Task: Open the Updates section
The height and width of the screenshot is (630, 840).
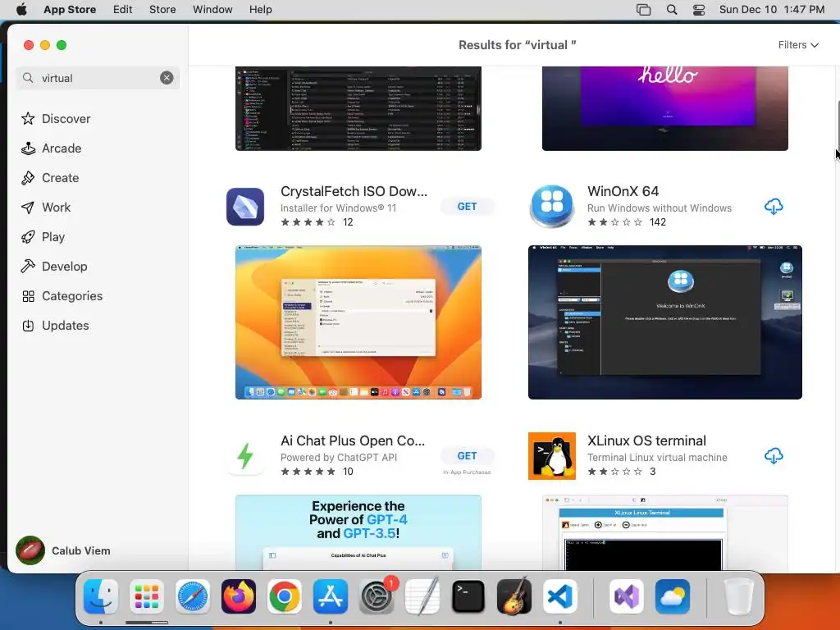Action: (55, 325)
